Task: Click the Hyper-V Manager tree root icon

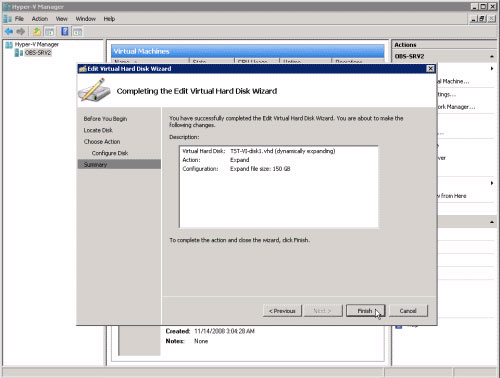Action: tap(9, 45)
